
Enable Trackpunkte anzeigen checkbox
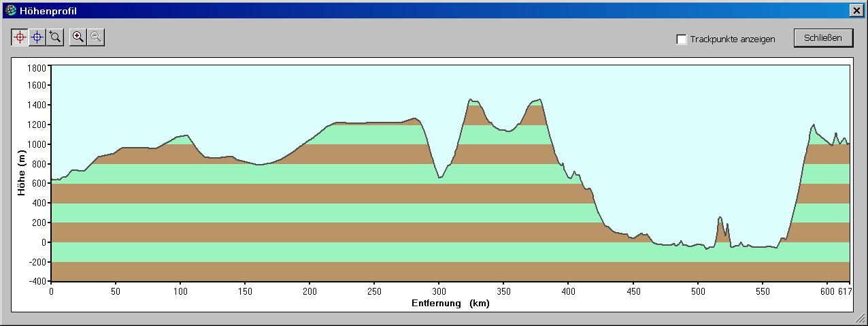point(682,39)
